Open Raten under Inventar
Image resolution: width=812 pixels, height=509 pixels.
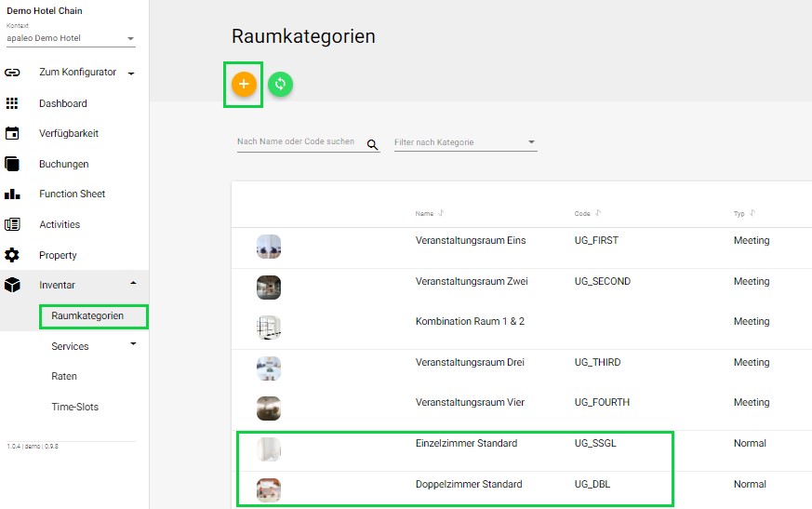pos(63,376)
